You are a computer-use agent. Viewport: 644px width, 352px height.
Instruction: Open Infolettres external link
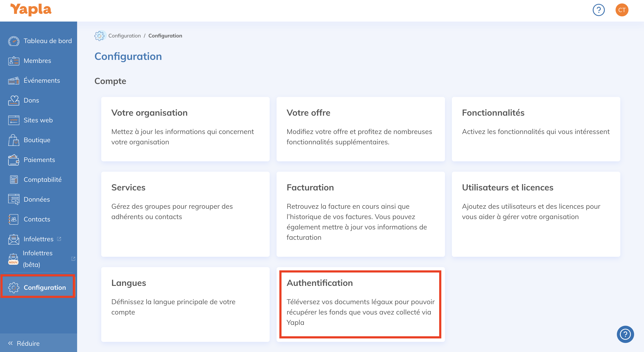38,239
